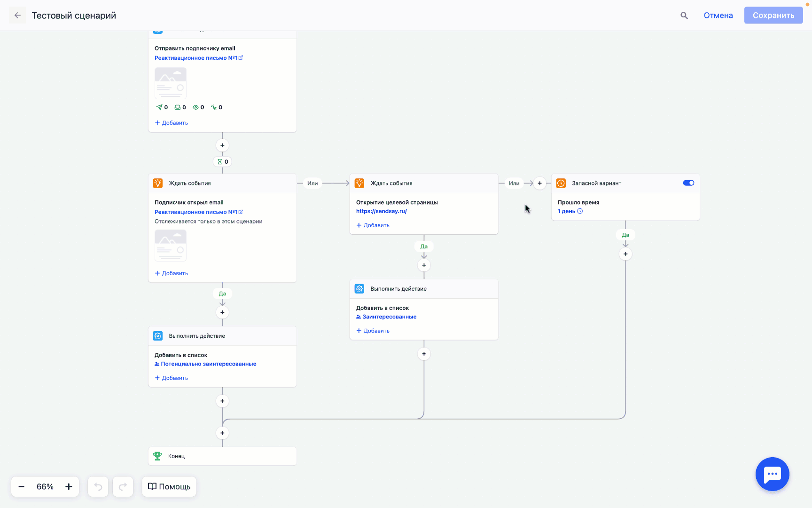Click Добавить under Открытие целевой страницы
This screenshot has height=508, width=812.
373,225
